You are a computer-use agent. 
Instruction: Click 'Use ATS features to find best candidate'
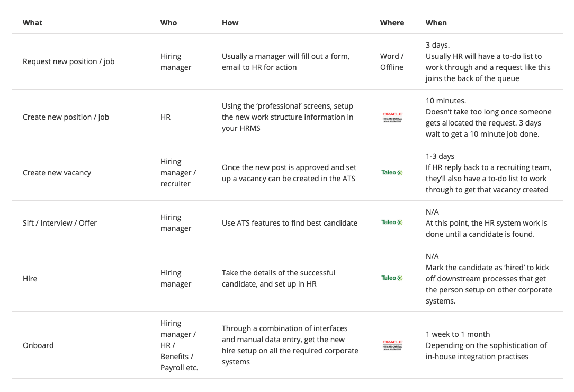290,223
